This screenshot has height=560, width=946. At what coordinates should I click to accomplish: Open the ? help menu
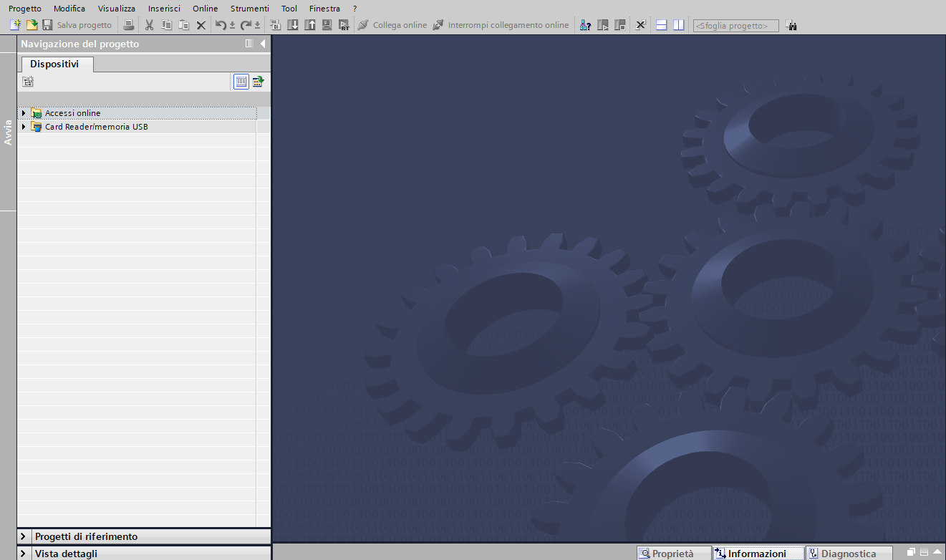click(x=354, y=9)
